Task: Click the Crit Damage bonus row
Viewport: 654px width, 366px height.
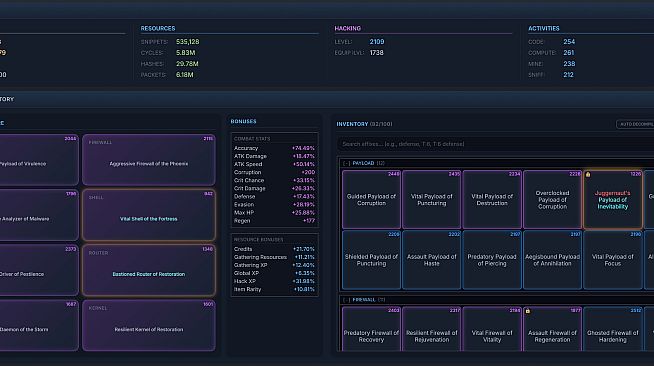Action: [274, 188]
